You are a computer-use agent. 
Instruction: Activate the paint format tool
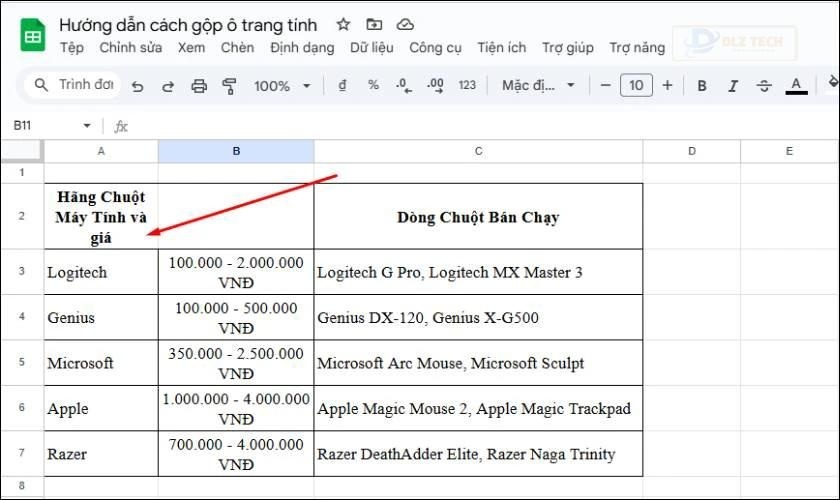(x=229, y=86)
